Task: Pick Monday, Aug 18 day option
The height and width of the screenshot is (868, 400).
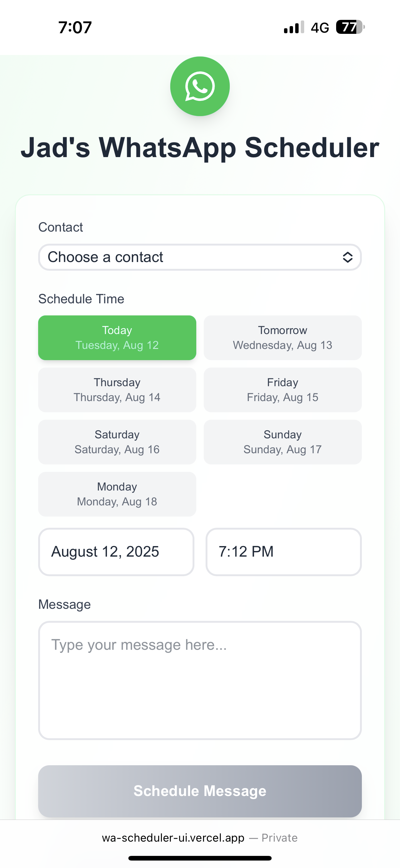Action: coord(117,494)
